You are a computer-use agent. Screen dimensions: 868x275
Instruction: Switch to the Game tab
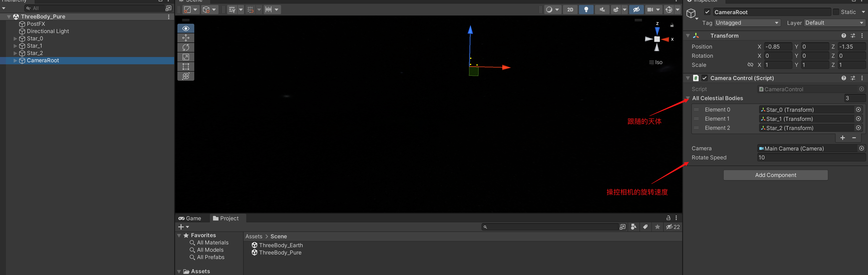[190, 218]
